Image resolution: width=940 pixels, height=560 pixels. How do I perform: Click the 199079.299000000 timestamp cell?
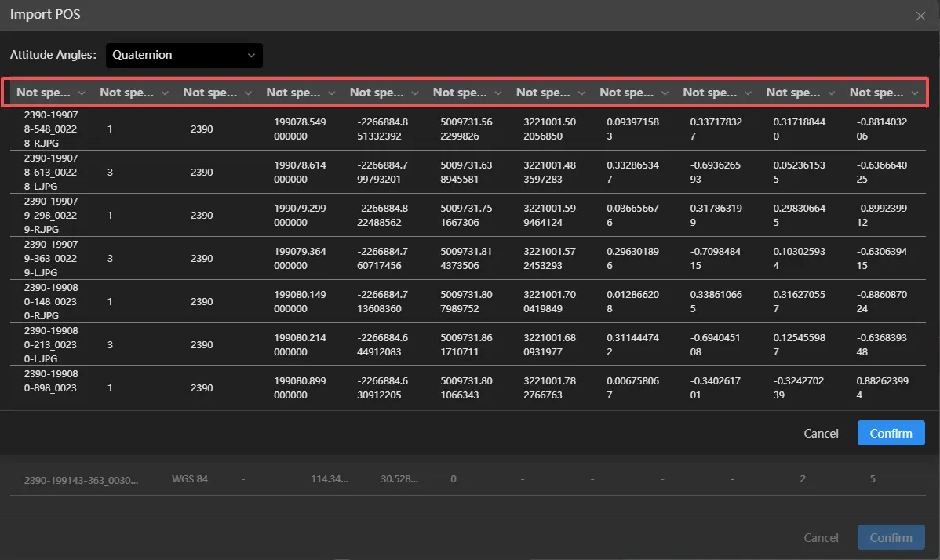click(x=301, y=215)
